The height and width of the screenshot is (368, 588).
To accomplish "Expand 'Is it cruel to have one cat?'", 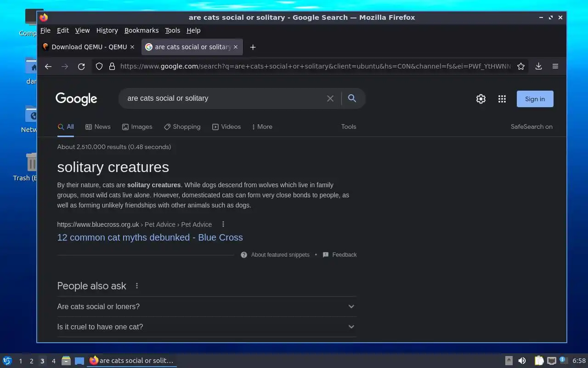I will point(207,327).
